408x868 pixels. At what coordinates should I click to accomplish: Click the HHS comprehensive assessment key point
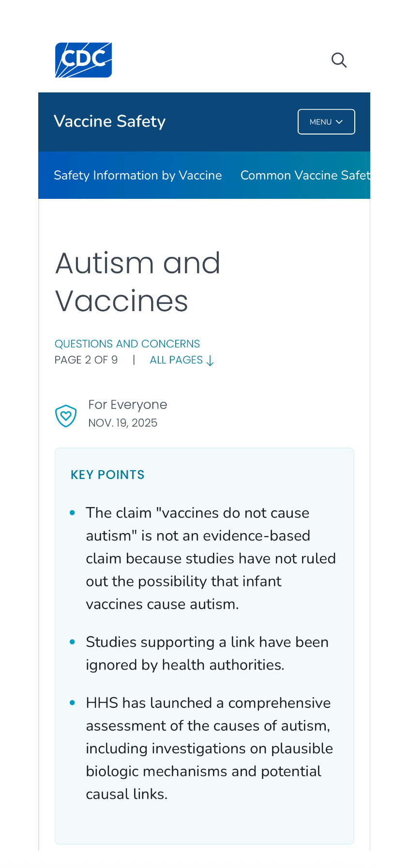tap(209, 748)
